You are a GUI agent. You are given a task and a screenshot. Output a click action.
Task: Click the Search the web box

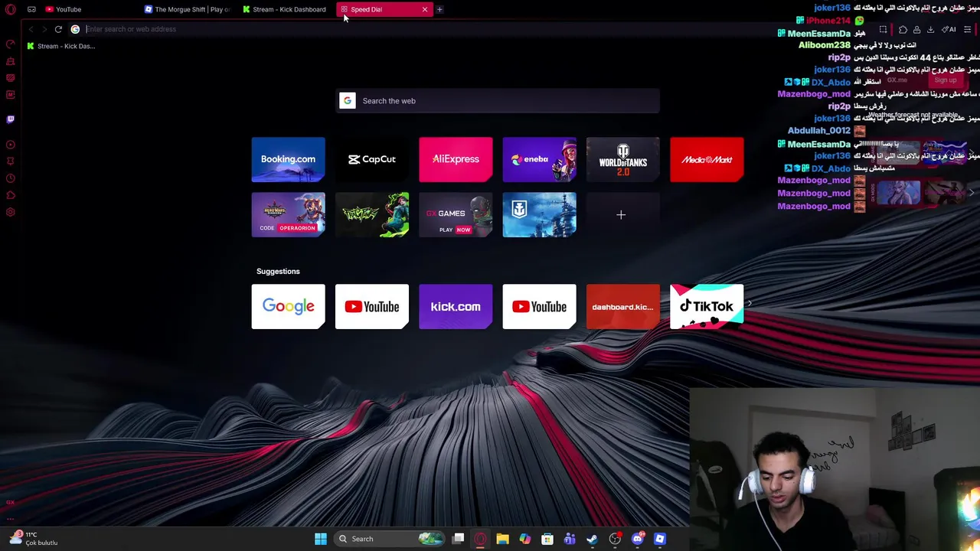tap(498, 101)
